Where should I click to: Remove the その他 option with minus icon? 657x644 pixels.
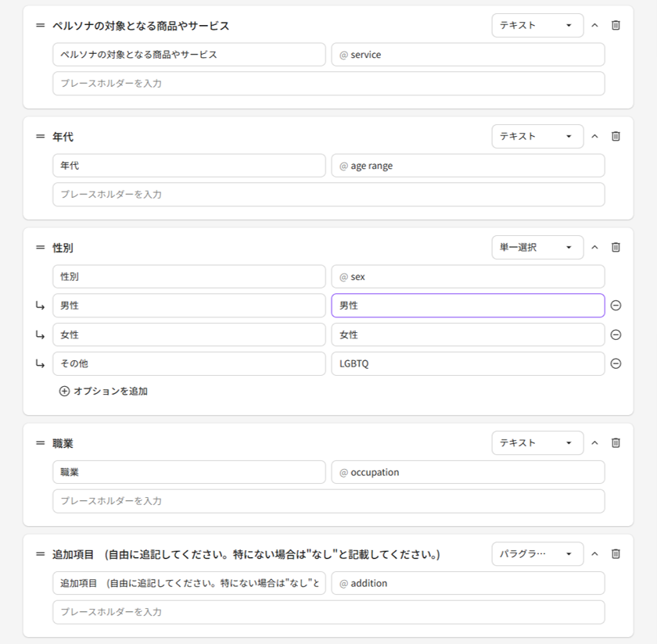616,363
